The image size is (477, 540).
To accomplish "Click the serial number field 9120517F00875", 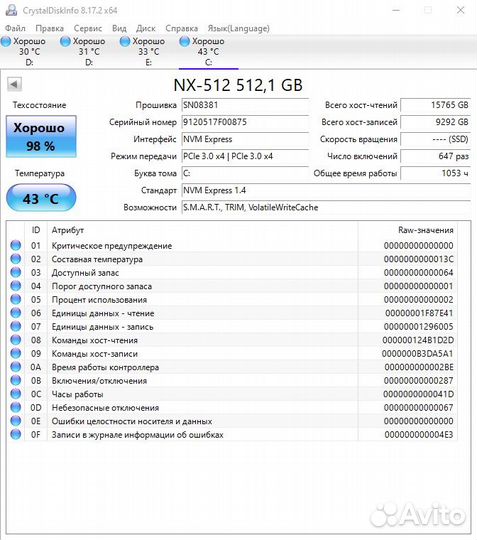I will (245, 122).
